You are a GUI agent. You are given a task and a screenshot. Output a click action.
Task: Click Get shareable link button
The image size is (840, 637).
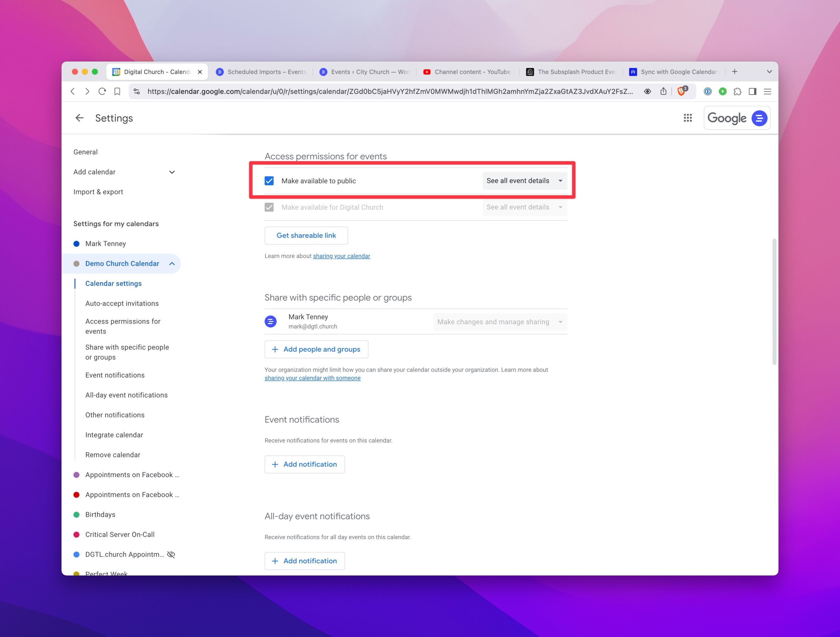(306, 236)
